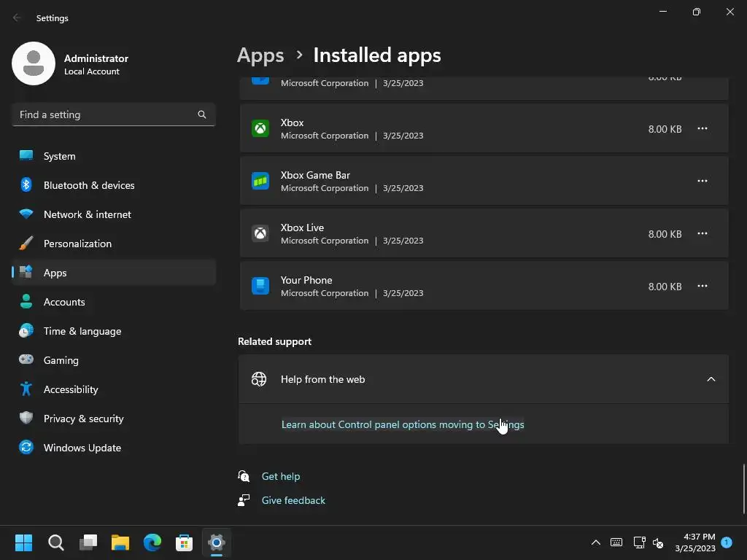Open the Control panel options moving link
747x560 pixels.
tap(402, 424)
